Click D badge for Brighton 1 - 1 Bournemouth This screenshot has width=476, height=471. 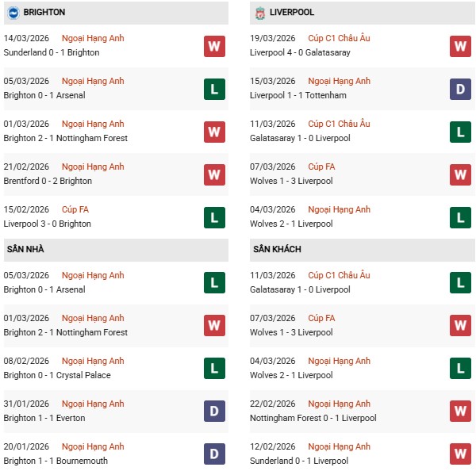(x=214, y=454)
